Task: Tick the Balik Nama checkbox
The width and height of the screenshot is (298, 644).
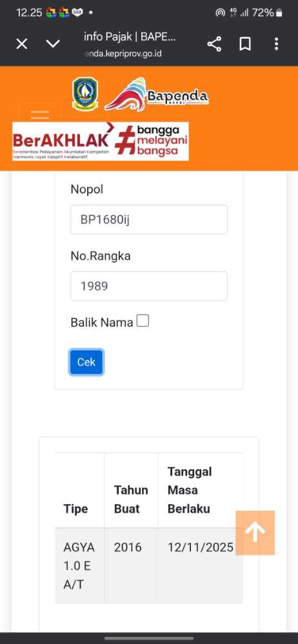Action: click(x=143, y=321)
